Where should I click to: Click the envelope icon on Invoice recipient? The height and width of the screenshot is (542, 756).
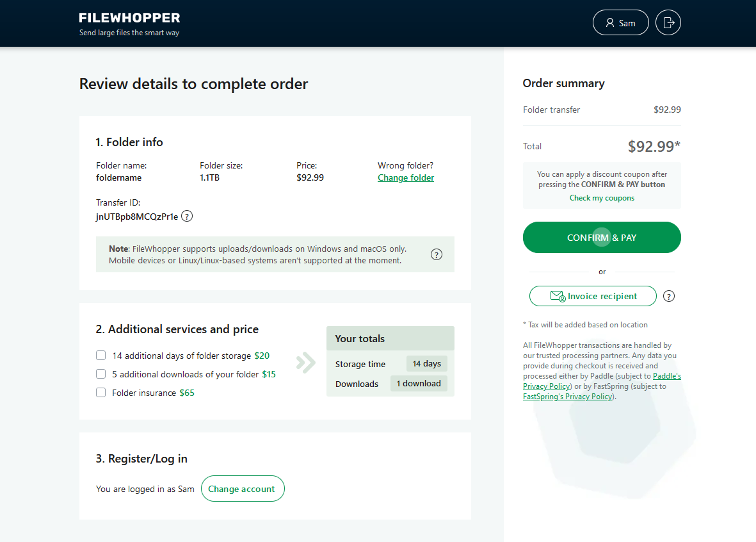point(558,296)
